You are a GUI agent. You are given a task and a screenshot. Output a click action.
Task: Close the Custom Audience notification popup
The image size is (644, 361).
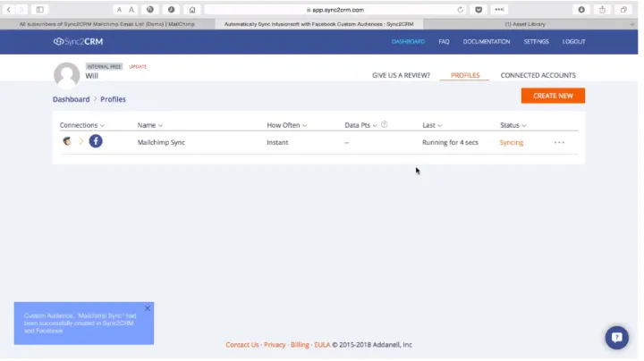(x=148, y=308)
